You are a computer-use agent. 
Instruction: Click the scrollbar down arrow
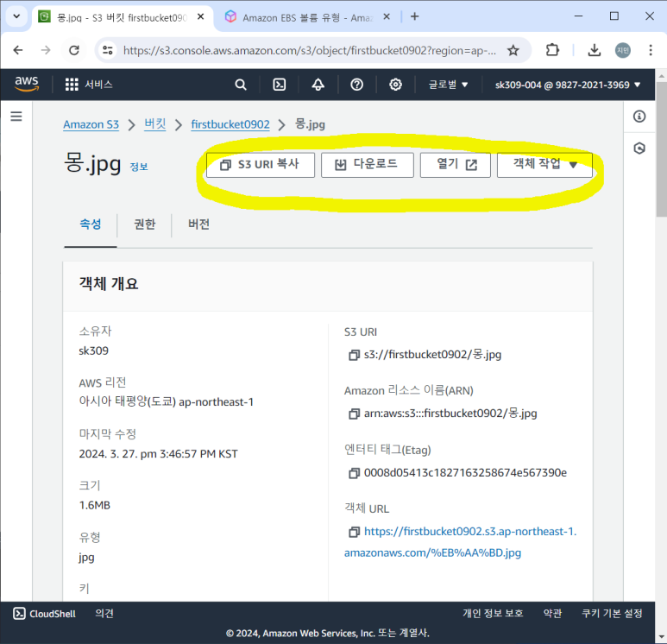(x=661, y=637)
